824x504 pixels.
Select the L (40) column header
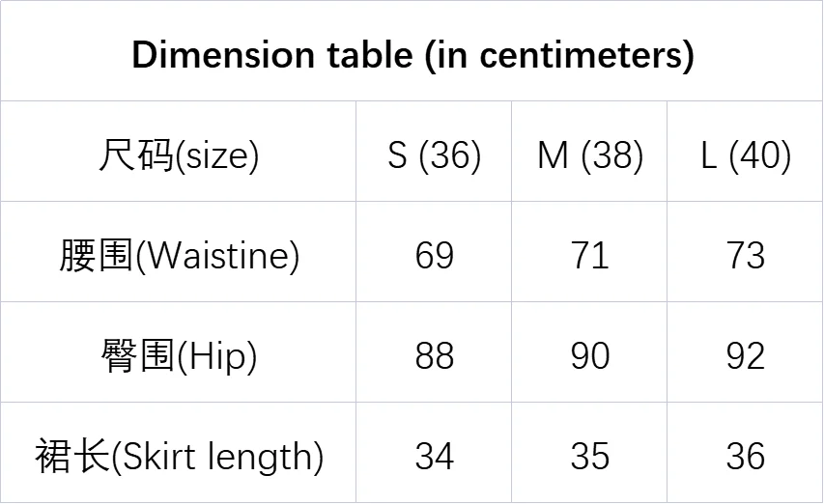coord(745,155)
